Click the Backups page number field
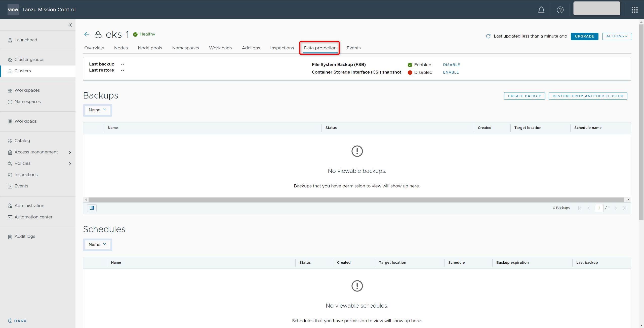The width and height of the screenshot is (644, 328). point(599,208)
